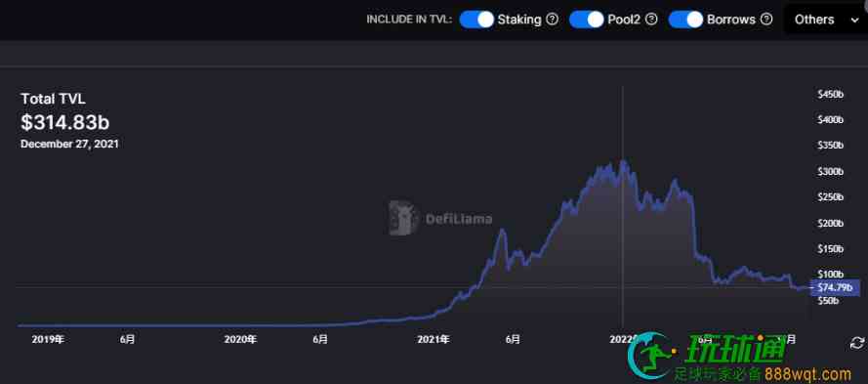The width and height of the screenshot is (868, 384).
Task: Click the $450b label on the value axis
Action: pos(830,94)
